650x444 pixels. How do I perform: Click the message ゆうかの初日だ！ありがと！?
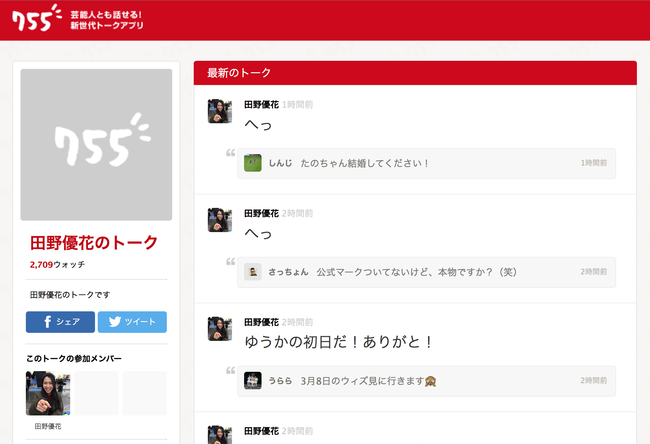click(x=338, y=342)
